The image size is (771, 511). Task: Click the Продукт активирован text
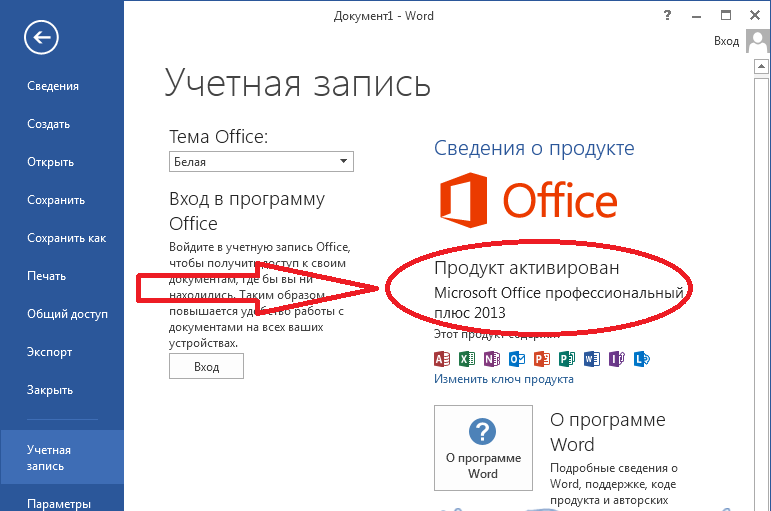click(x=527, y=268)
